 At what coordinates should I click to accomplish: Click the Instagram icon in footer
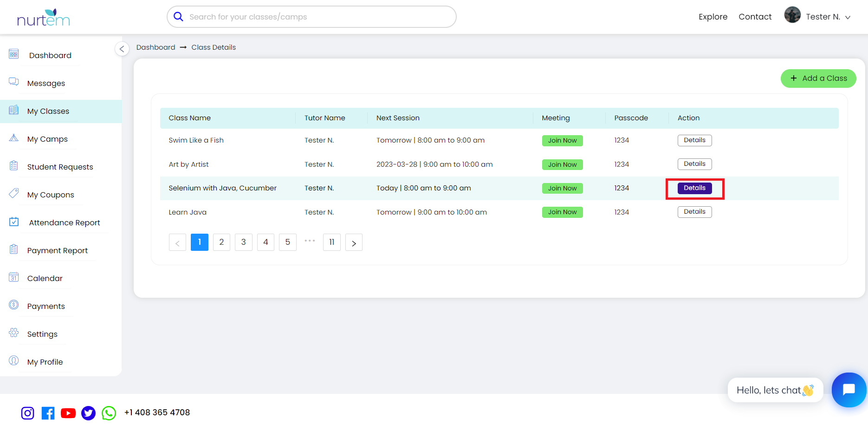27,413
